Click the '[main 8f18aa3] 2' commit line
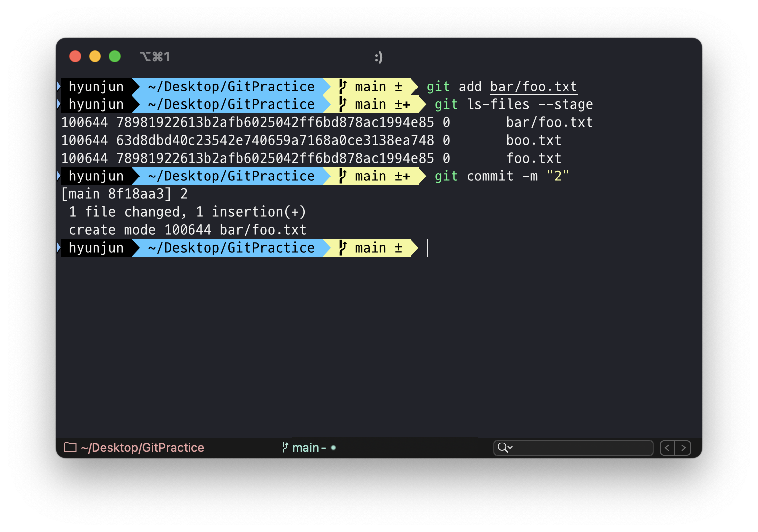This screenshot has height=532, width=758. click(124, 194)
